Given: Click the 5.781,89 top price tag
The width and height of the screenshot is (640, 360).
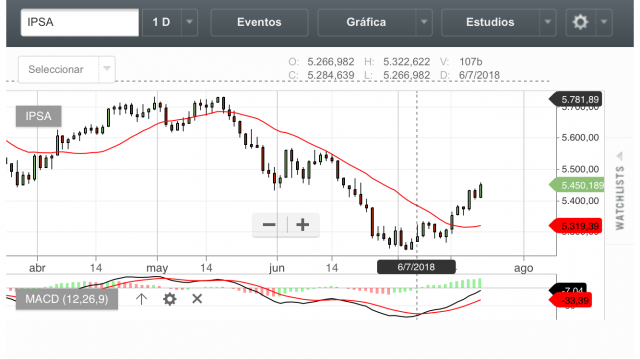Looking at the screenshot, I should 576,99.
